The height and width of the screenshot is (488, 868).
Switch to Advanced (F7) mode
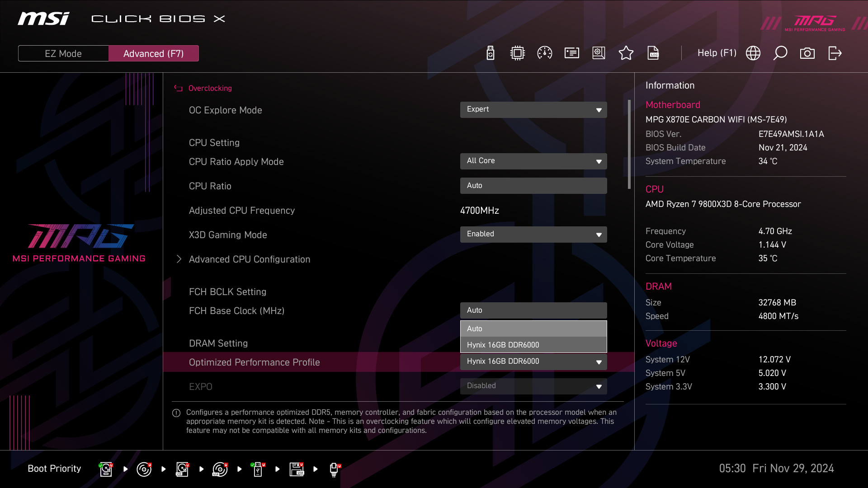click(154, 53)
